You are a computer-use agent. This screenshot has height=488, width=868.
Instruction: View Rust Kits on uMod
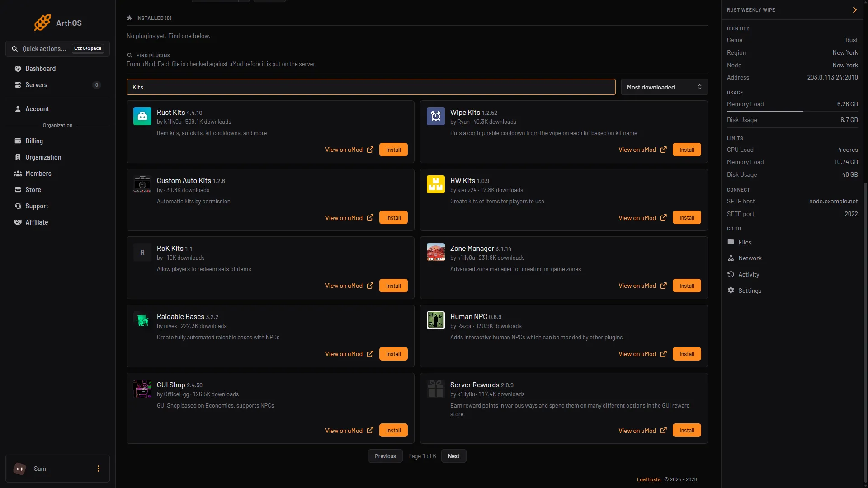pos(349,150)
